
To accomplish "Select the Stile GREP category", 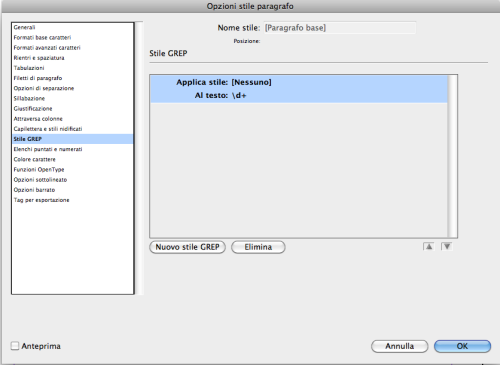I will click(x=73, y=139).
